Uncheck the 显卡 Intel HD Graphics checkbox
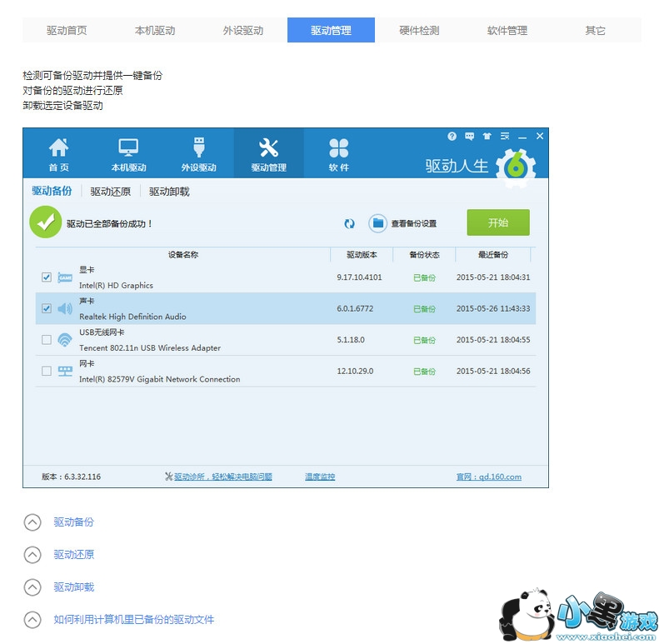659x644 pixels. click(x=47, y=277)
